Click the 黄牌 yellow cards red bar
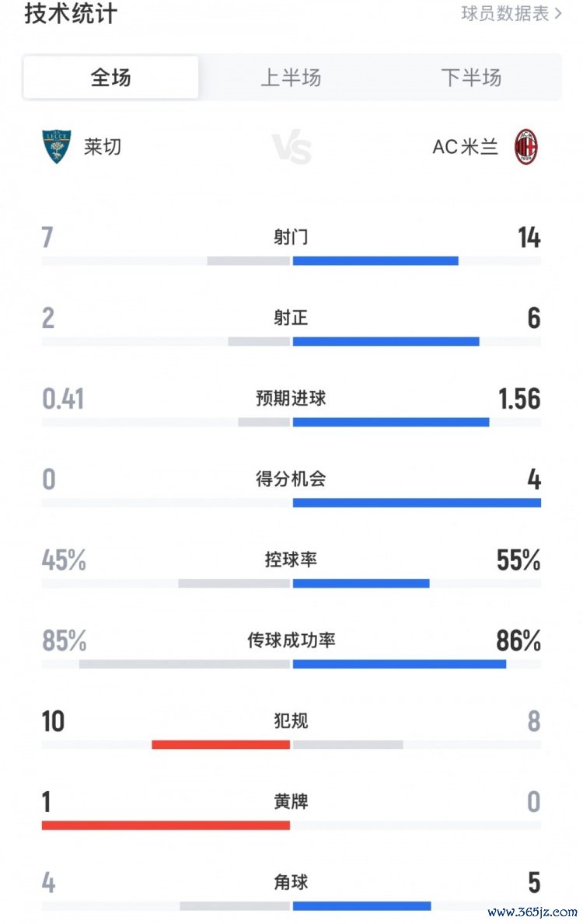Viewport: 583px width, 924px height. [x=166, y=825]
